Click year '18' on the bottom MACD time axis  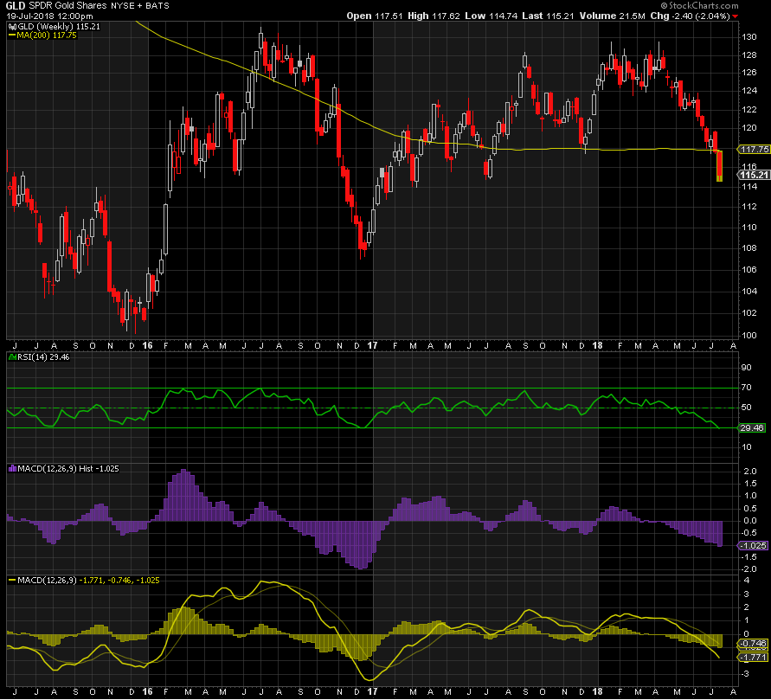pos(597,691)
